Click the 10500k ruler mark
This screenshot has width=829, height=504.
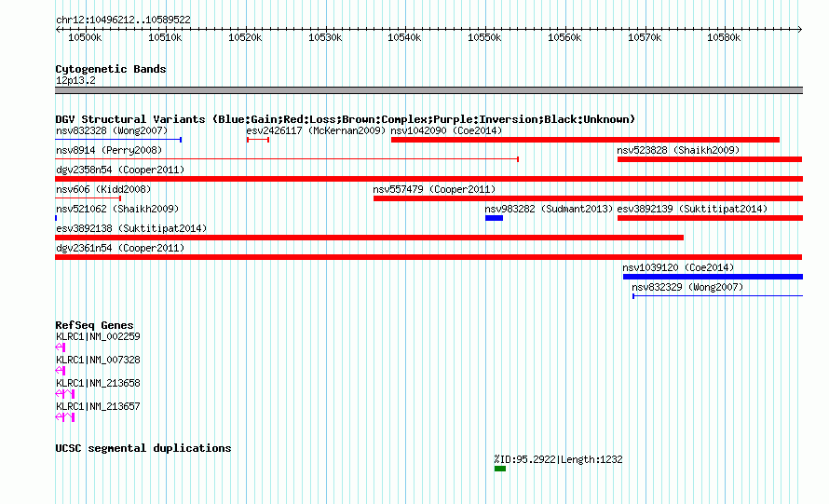pos(85,37)
